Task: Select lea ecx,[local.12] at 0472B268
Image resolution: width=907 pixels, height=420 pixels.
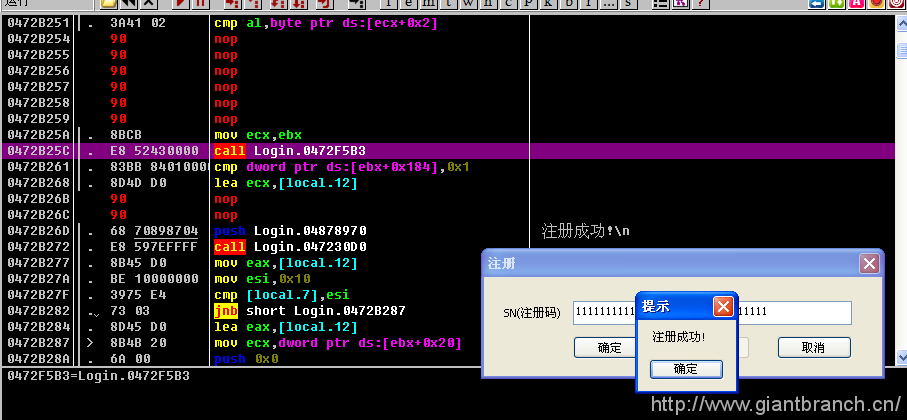Action: coord(286,183)
